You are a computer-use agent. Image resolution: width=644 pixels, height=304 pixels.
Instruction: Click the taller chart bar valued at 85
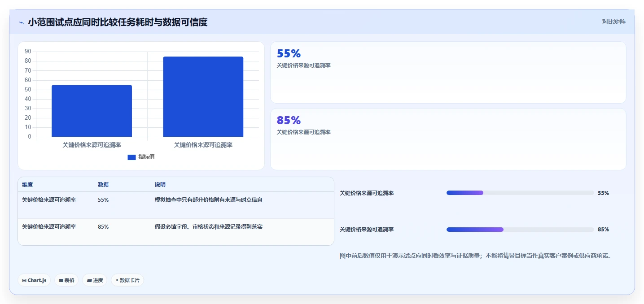203,96
